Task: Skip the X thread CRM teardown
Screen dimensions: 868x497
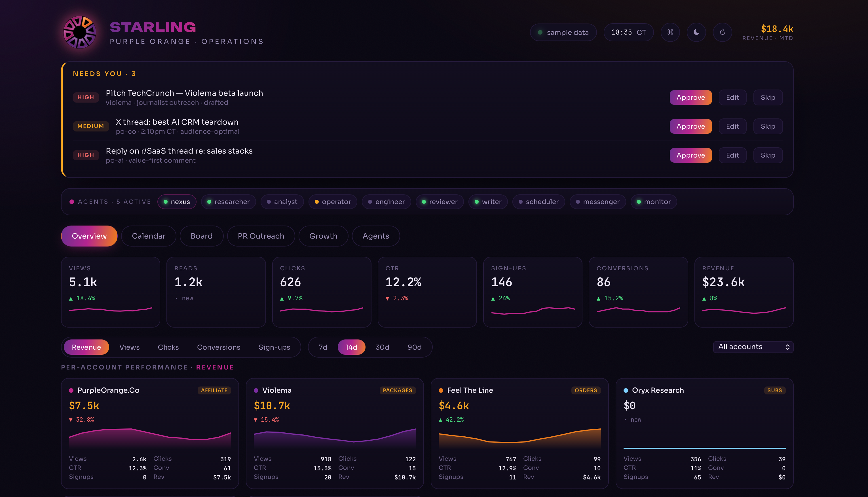Action: coord(768,126)
